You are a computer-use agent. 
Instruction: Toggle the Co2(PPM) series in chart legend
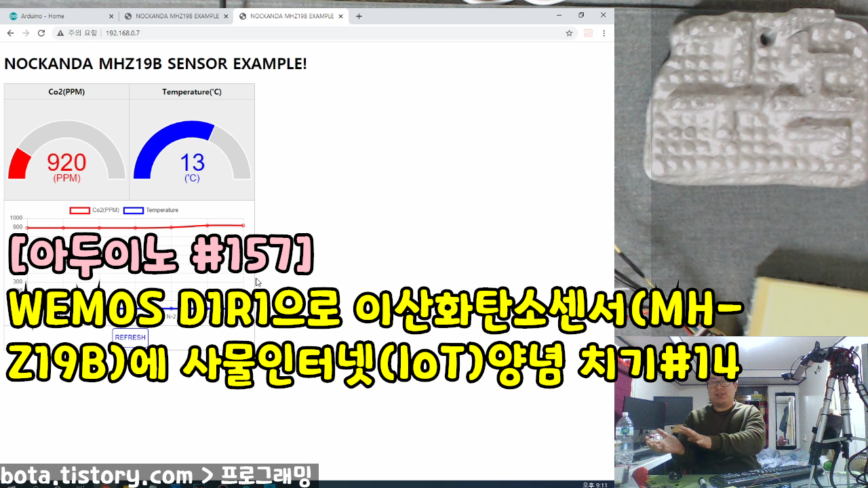pyautogui.click(x=94, y=210)
